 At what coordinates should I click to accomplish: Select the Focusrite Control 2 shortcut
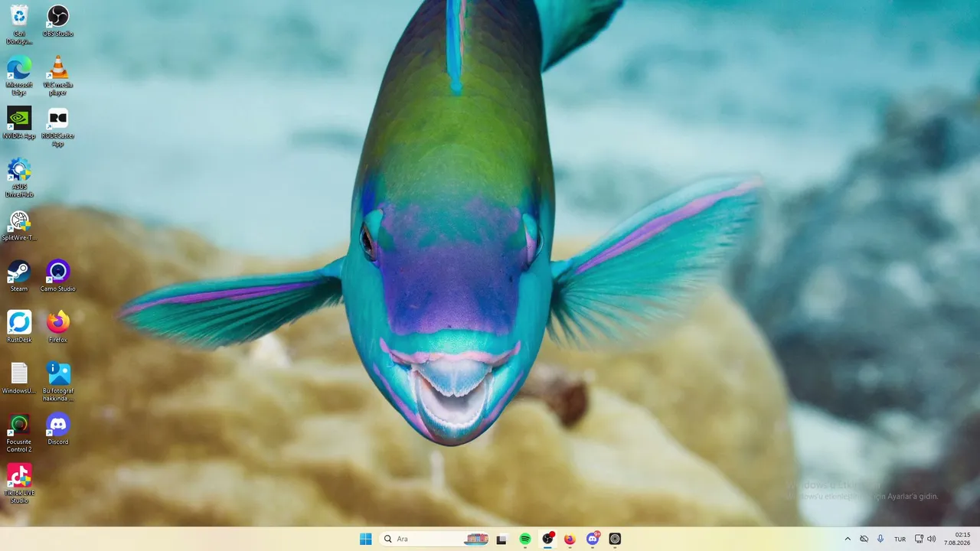pos(19,433)
